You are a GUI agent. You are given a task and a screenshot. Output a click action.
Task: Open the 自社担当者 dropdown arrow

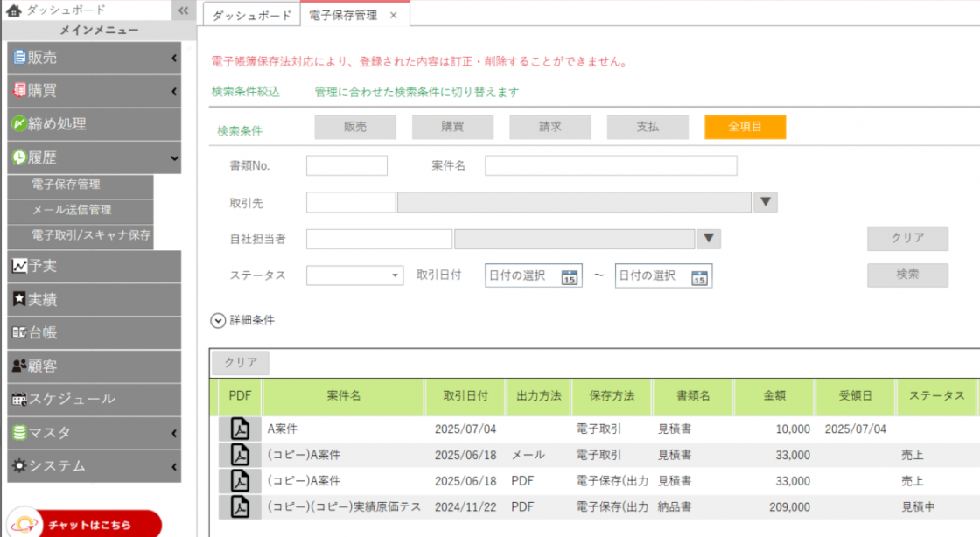click(x=709, y=239)
